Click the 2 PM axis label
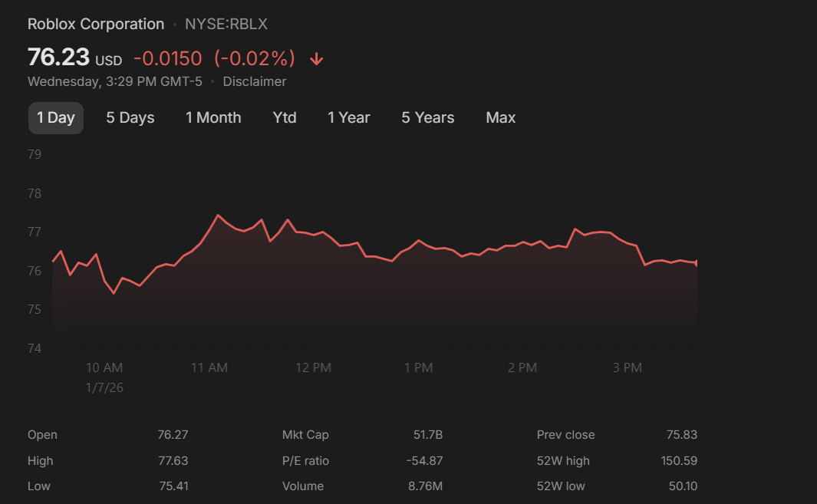This screenshot has height=504, width=817. pyautogui.click(x=522, y=368)
